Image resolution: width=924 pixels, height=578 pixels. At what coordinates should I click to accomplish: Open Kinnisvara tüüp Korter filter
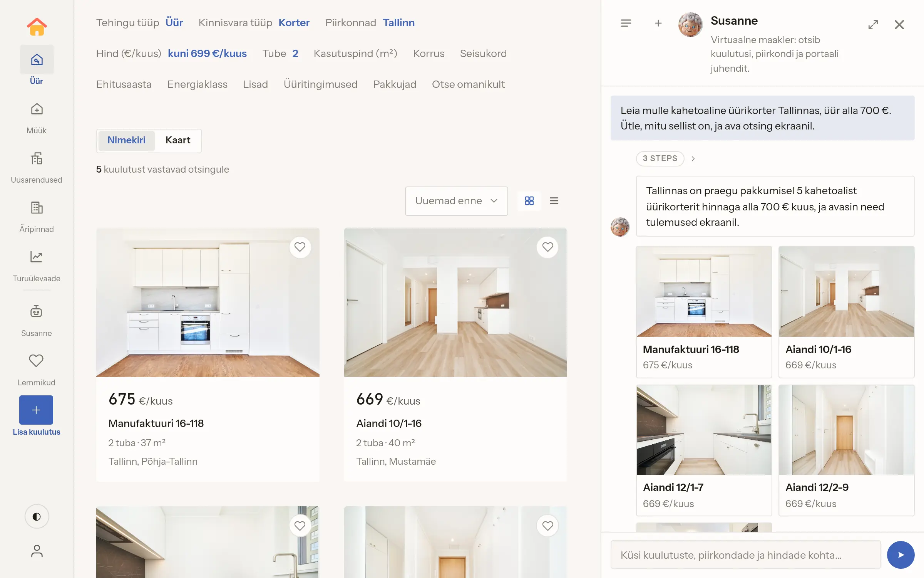pyautogui.click(x=254, y=23)
